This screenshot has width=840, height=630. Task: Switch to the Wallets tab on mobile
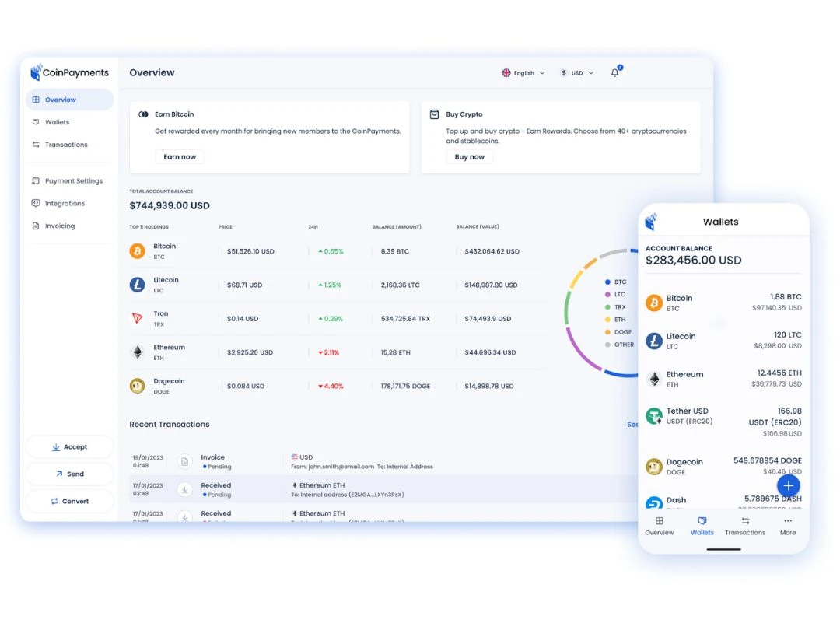click(702, 524)
